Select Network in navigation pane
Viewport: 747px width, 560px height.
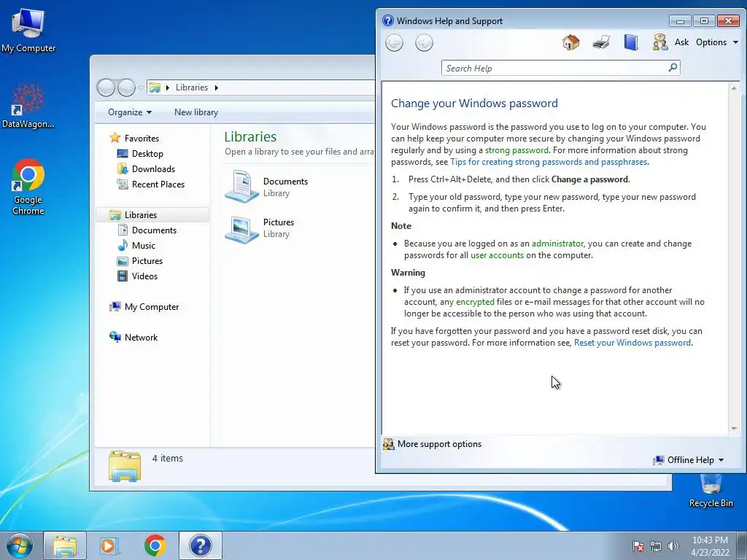(x=141, y=337)
